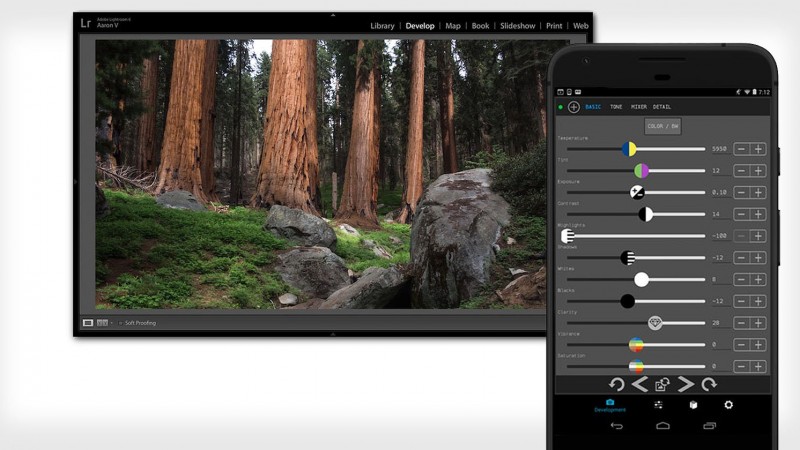Image resolution: width=800 pixels, height=450 pixels.
Task: Click the Whites slider handle
Action: (x=641, y=280)
